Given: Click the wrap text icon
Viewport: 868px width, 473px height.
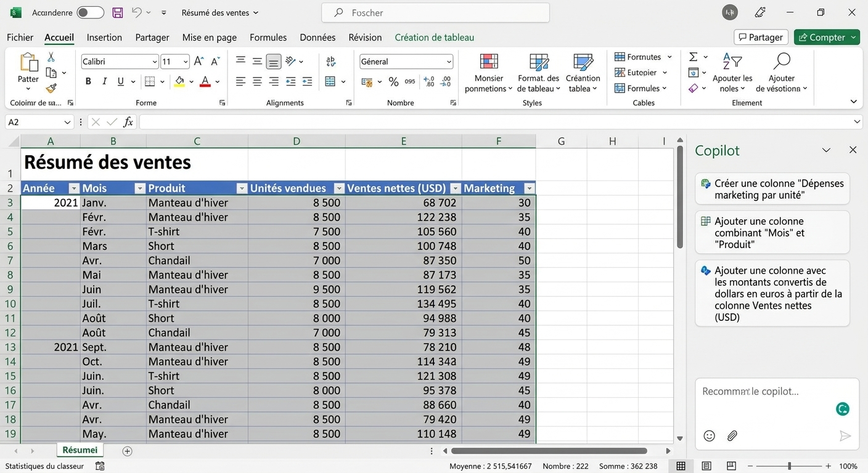Looking at the screenshot, I should tap(331, 61).
